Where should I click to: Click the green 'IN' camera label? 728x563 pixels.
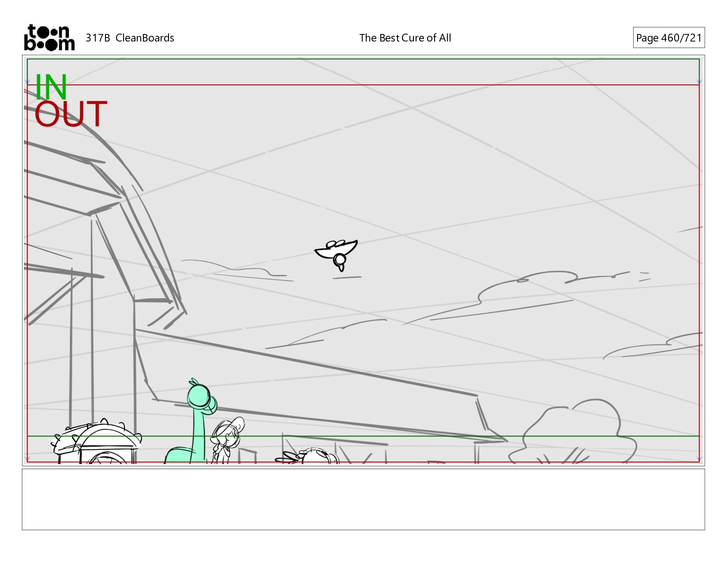[x=51, y=87]
